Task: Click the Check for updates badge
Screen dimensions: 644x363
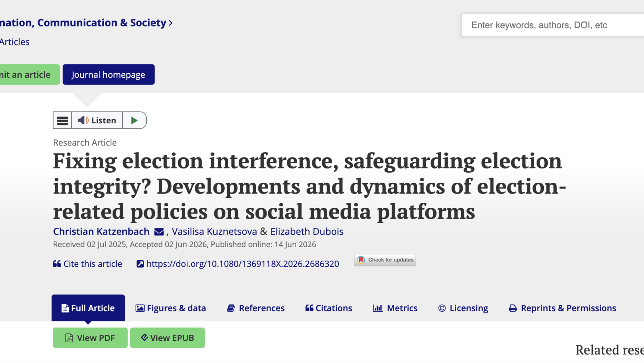Action: pyautogui.click(x=385, y=260)
